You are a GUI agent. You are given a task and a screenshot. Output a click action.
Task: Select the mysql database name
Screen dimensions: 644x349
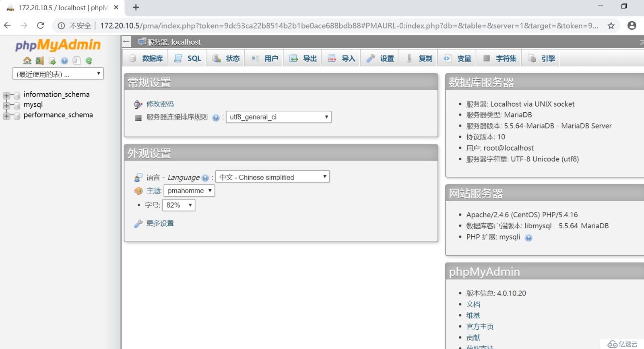pyautogui.click(x=33, y=105)
